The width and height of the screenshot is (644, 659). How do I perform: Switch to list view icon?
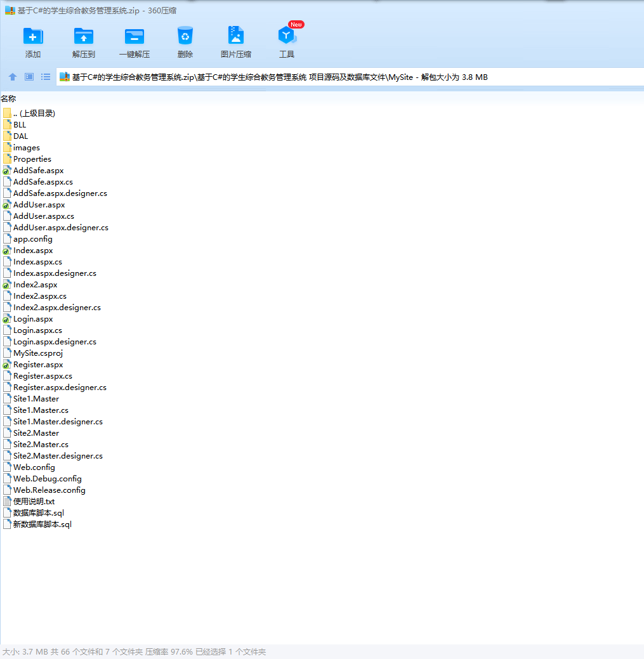pyautogui.click(x=46, y=77)
